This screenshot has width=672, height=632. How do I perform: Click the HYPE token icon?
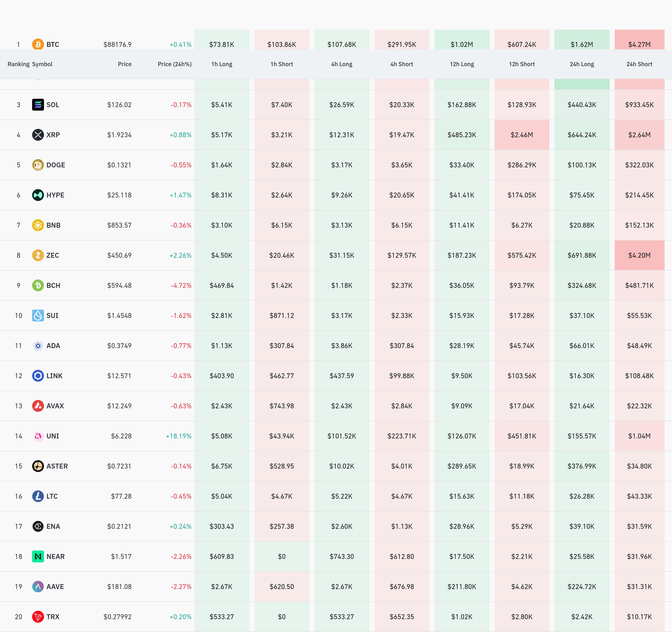point(38,195)
